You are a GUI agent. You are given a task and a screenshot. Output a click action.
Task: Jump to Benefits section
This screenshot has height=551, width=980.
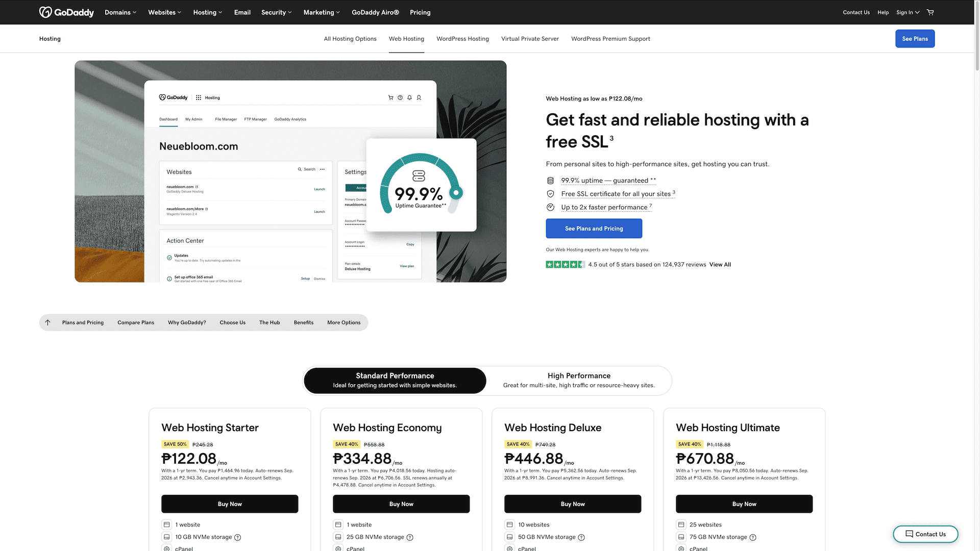point(304,322)
